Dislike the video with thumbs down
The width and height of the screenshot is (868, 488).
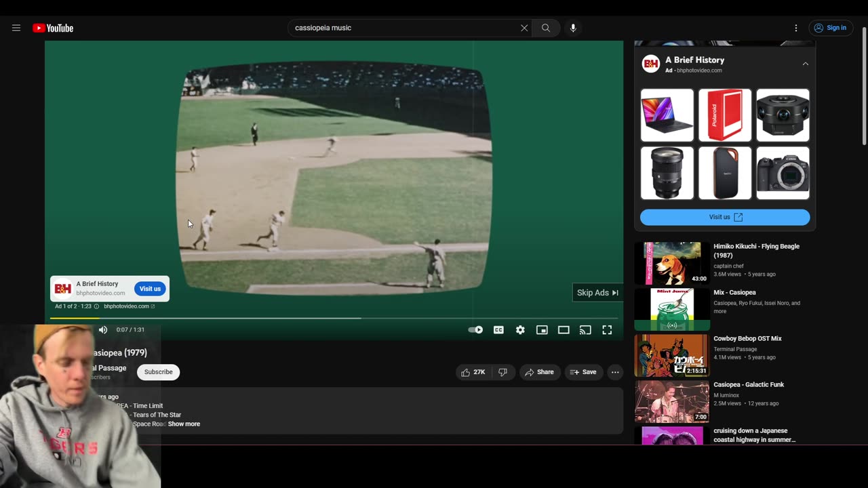[502, 372]
